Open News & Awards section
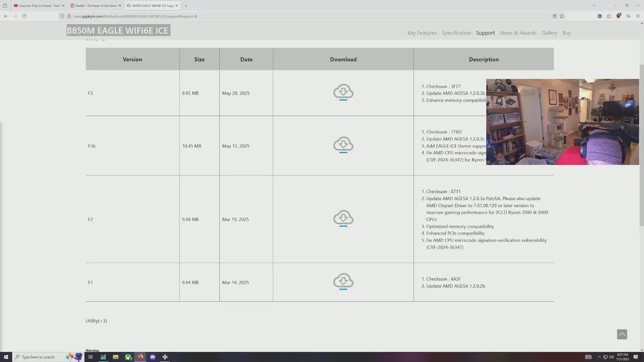Viewport: 644px width, 362px height. pyautogui.click(x=518, y=33)
